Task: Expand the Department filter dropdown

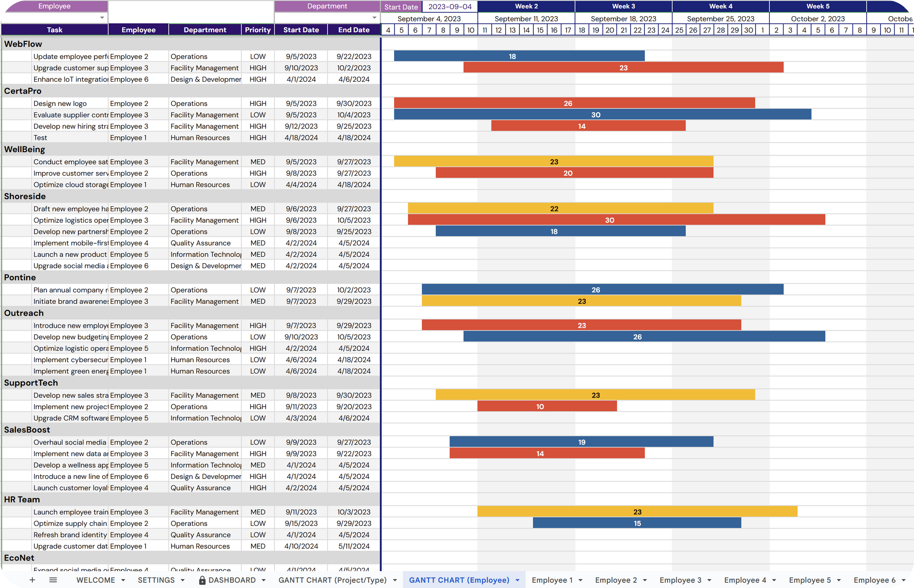Action: coord(374,18)
